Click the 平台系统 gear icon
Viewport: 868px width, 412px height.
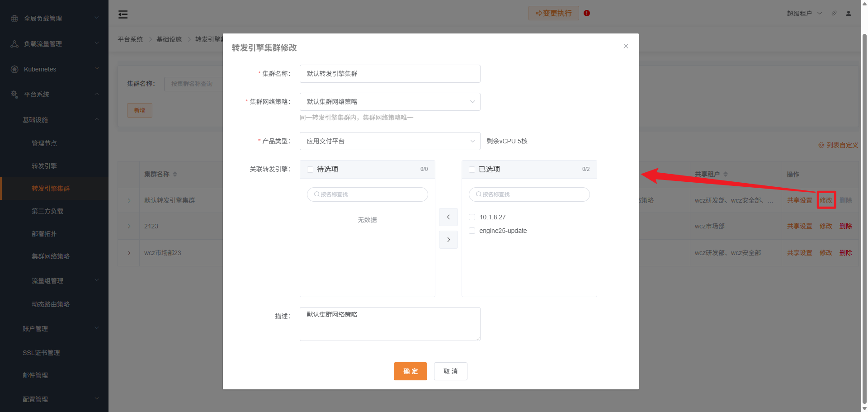(14, 95)
